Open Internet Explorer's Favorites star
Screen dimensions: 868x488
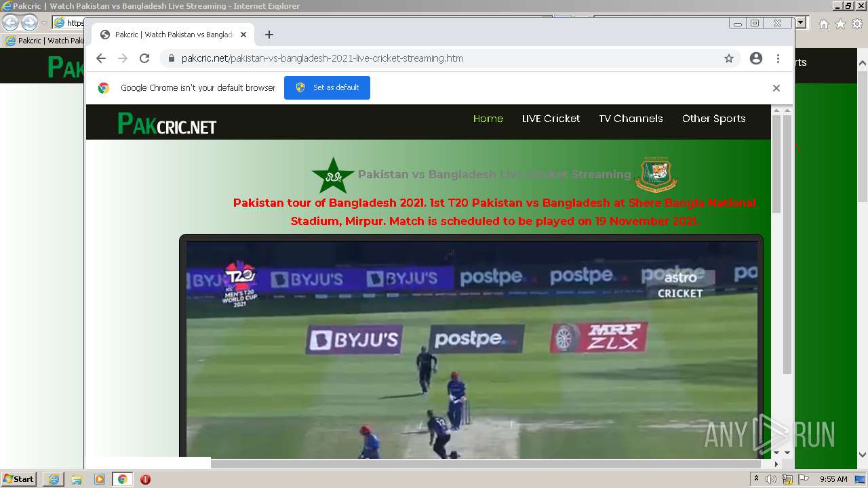point(840,24)
